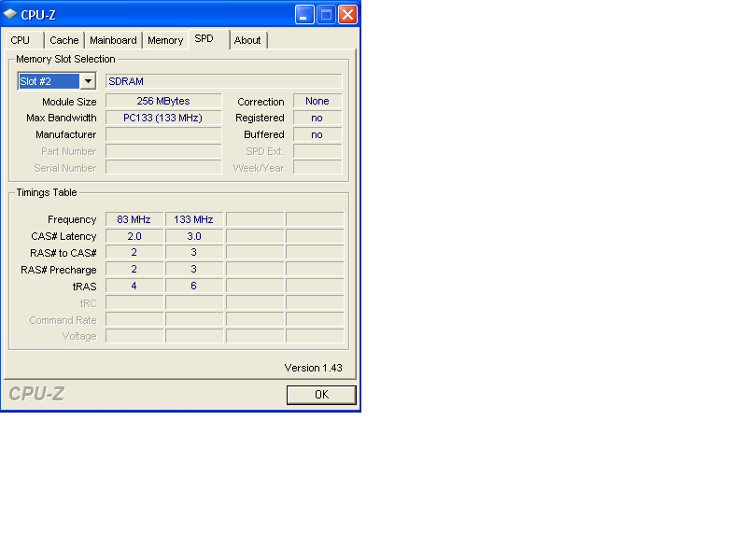Click the OK button

(x=321, y=395)
